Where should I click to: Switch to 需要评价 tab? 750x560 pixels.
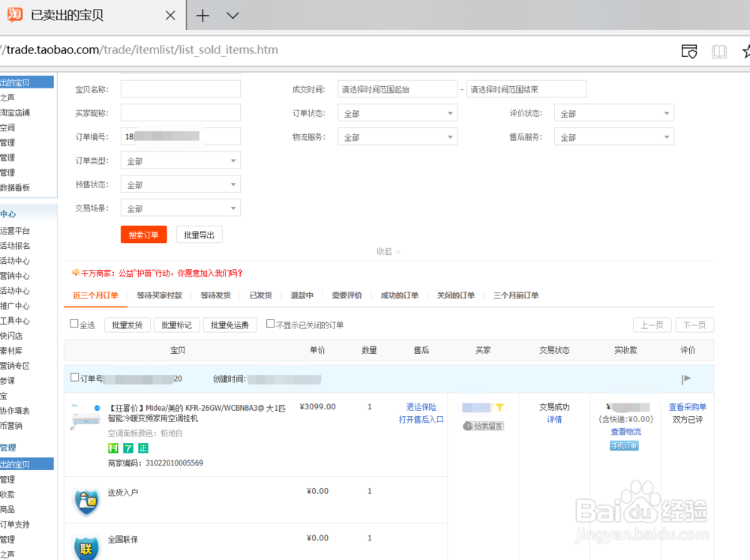346,295
